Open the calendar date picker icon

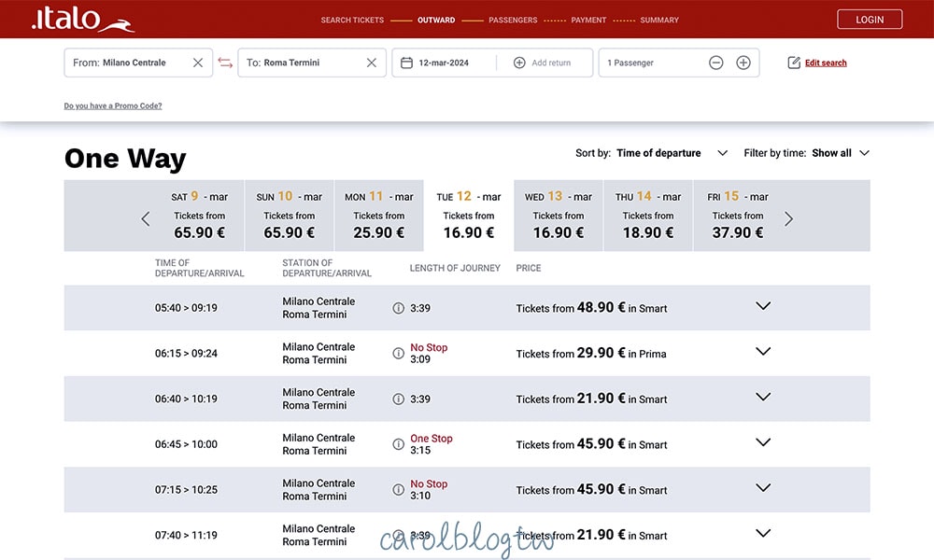pyautogui.click(x=406, y=63)
